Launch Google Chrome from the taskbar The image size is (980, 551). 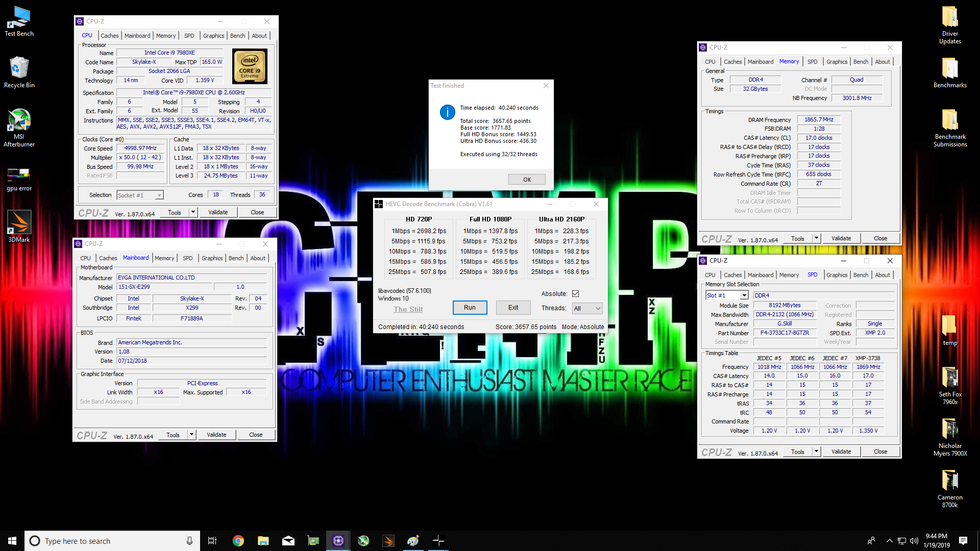coord(238,541)
